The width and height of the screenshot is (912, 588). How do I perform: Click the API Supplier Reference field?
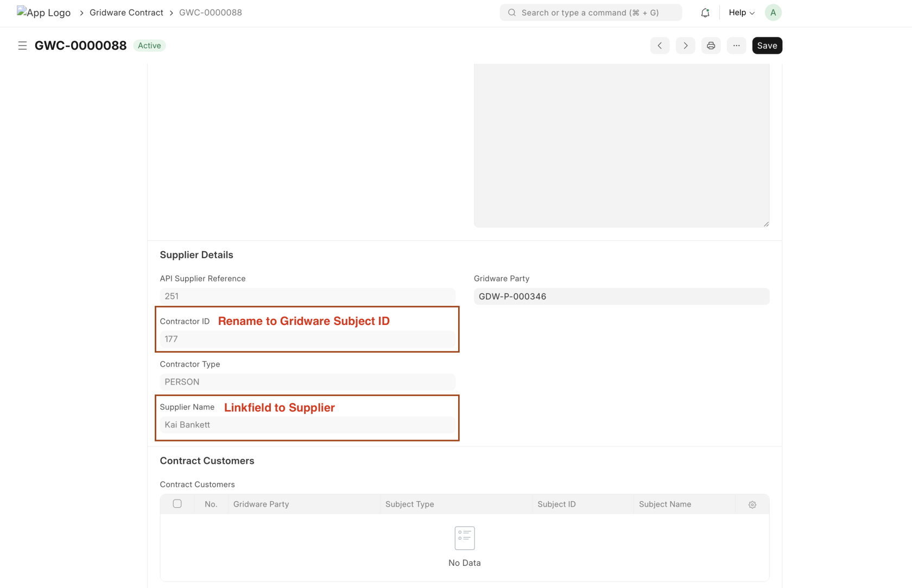click(x=307, y=296)
